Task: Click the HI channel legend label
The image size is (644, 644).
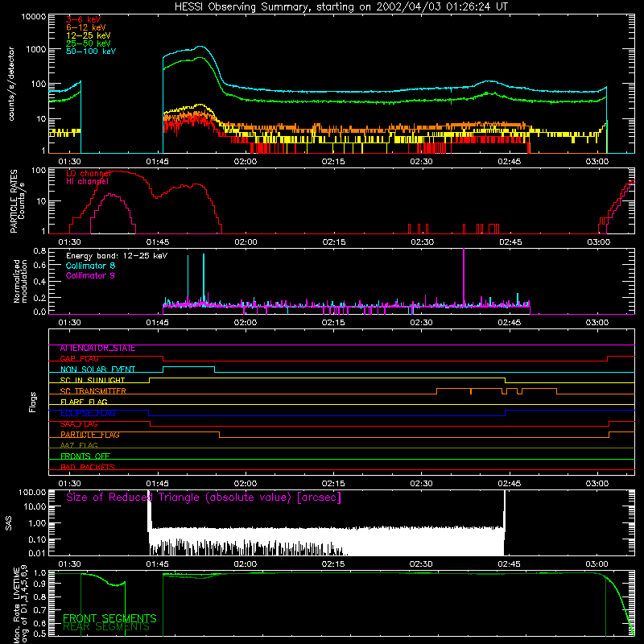Action: 87,182
